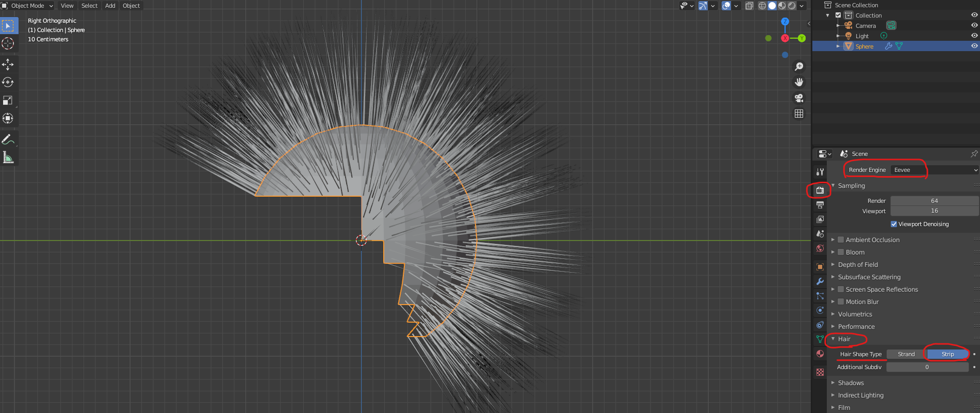Open Render Engine Eevee dropdown
The image size is (980, 413).
(x=935, y=170)
